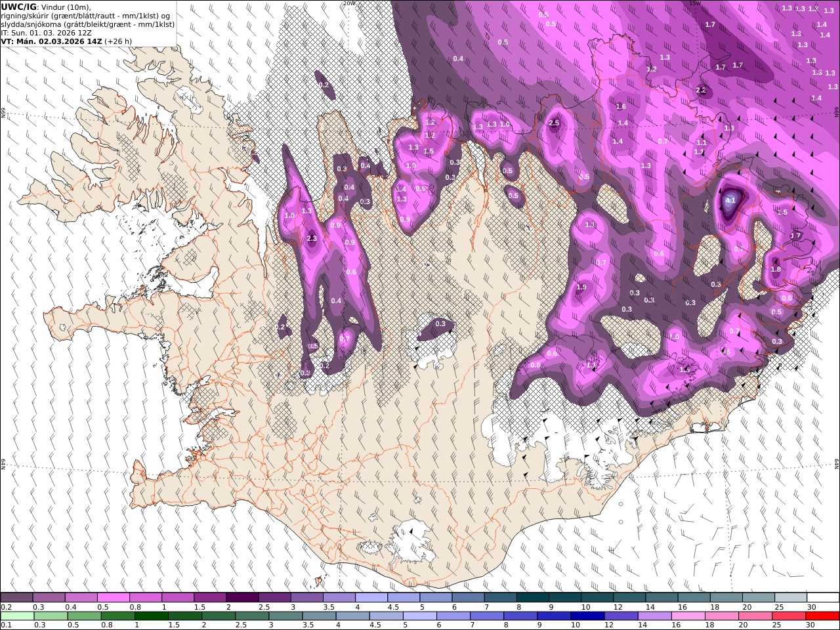The height and width of the screenshot is (630, 840).
Task: Select the 1.9 precipitation label on map
Action: coord(581,287)
